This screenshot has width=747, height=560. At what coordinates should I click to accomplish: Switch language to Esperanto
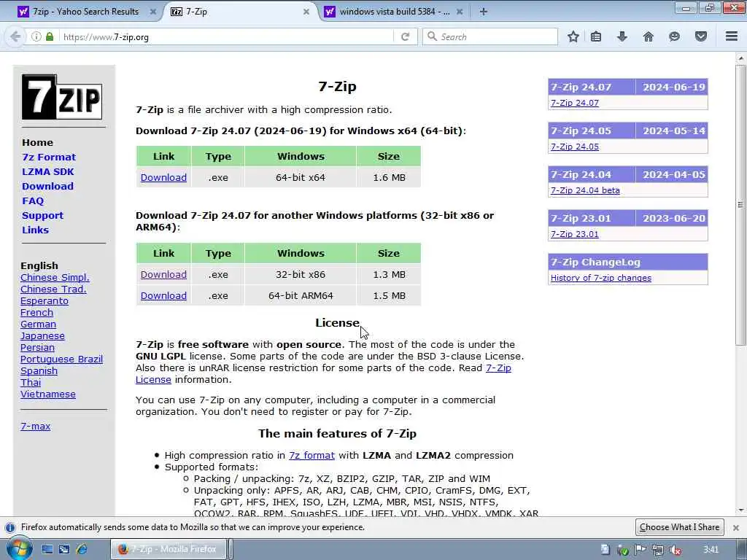(x=44, y=301)
